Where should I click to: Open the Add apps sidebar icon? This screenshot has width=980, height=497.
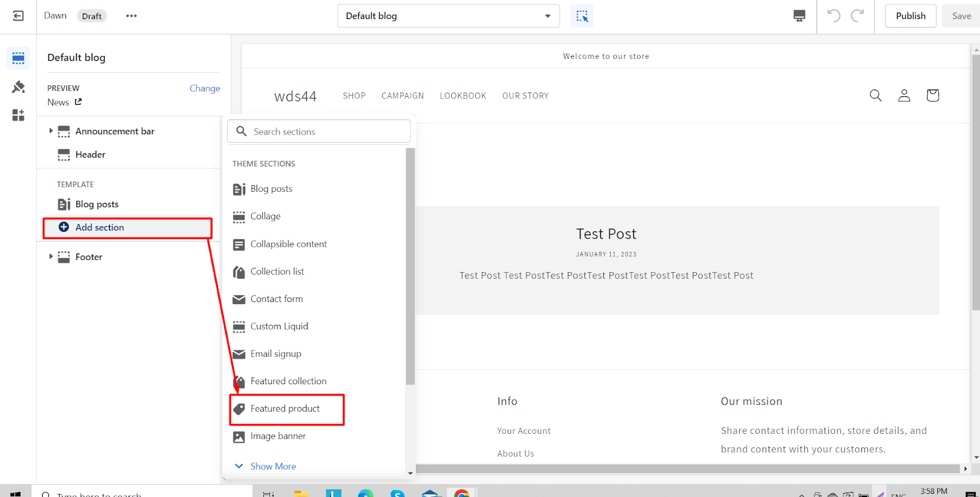[x=18, y=115]
